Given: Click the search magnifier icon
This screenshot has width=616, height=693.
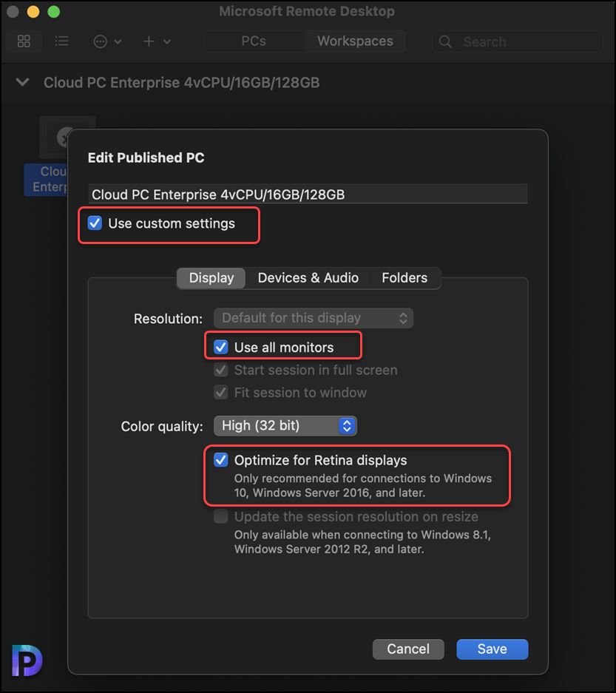Looking at the screenshot, I should (445, 42).
